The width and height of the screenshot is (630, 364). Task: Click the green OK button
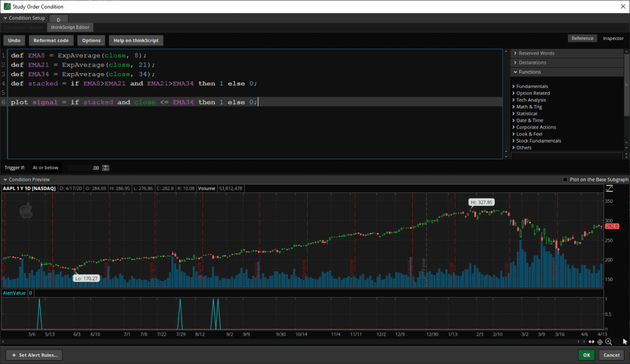(x=586, y=355)
